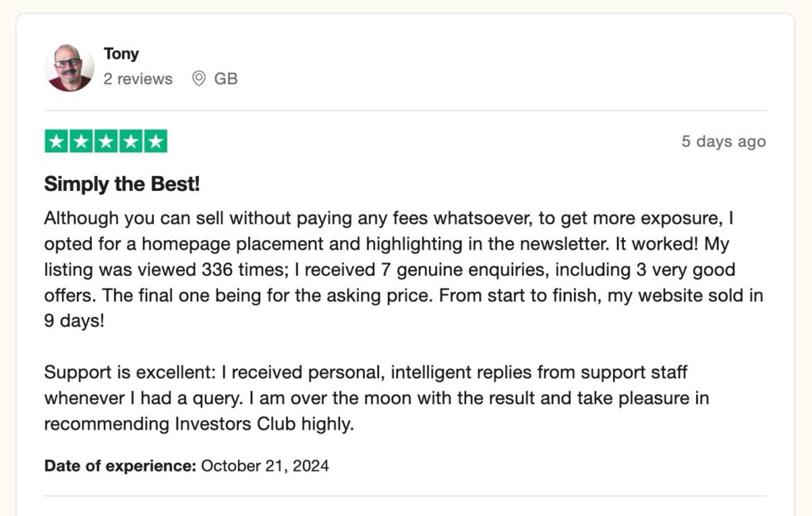Click the date "October 21, 2024"
This screenshot has height=516, width=812.
[x=265, y=466]
